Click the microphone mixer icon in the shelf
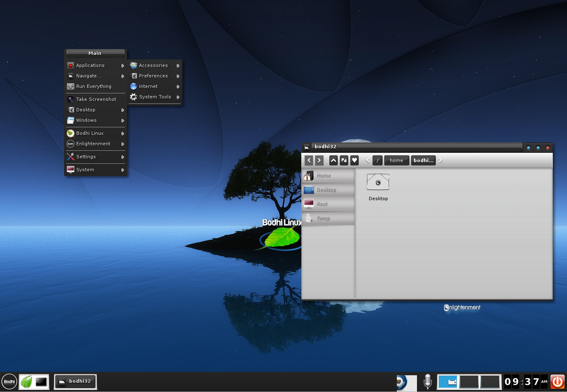The height and width of the screenshot is (392, 567). [x=427, y=382]
